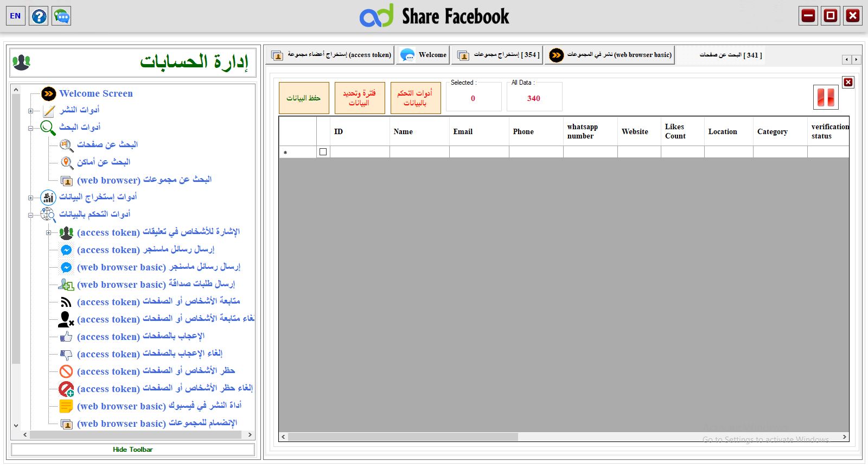Expand the أدوات إستخراج البيانات node
Screen dimensions: 868x467
coord(31,198)
